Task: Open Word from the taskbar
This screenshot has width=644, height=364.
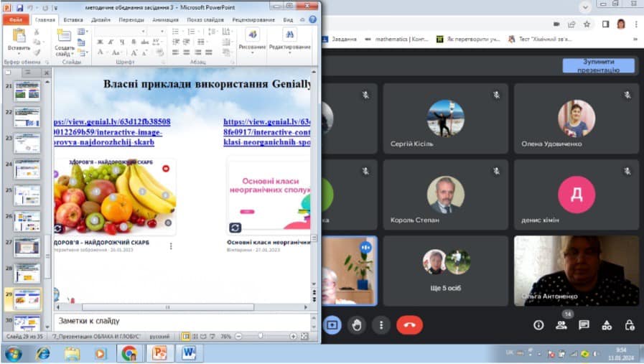Action: pos(189,353)
